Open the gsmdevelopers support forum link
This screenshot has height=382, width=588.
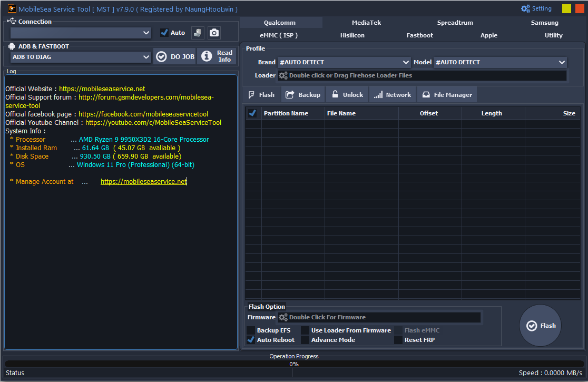pyautogui.click(x=146, y=97)
